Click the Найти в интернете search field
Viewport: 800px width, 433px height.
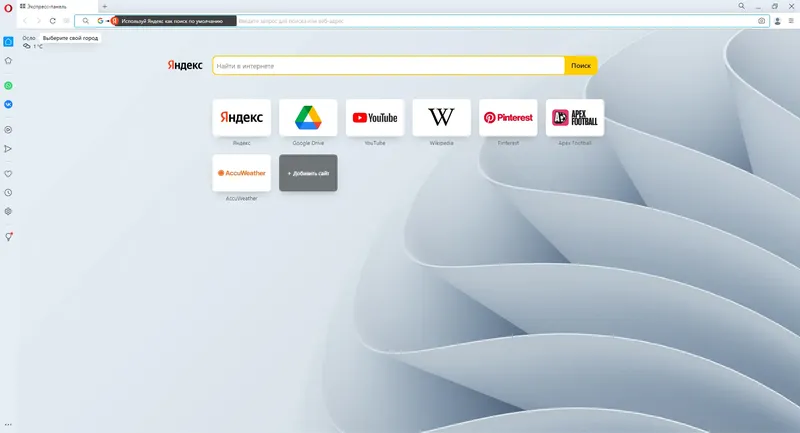pos(389,65)
